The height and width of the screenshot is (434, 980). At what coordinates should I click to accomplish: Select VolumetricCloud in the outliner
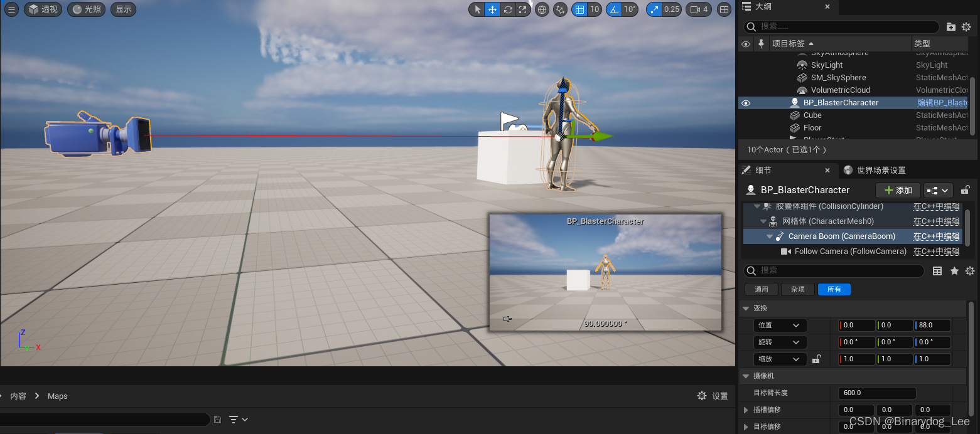[841, 90]
